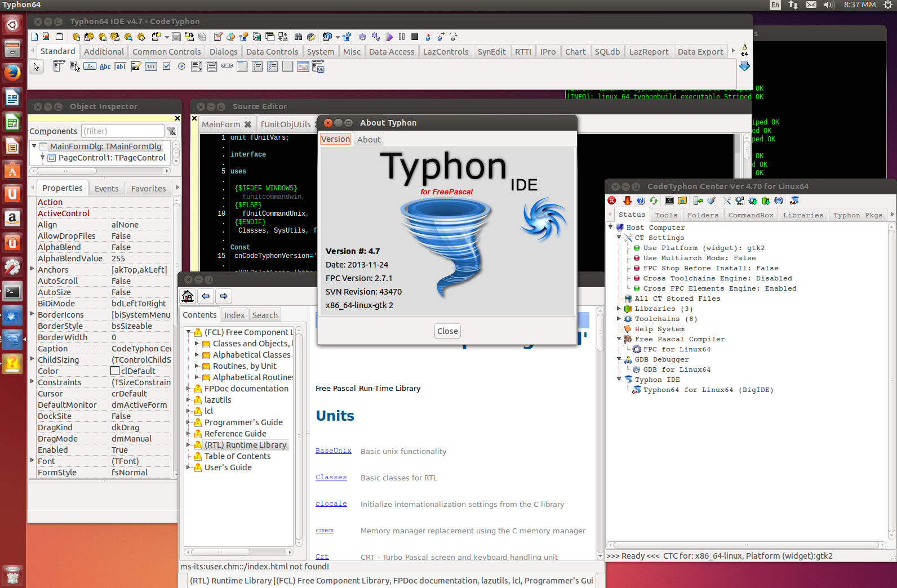Screen dimensions: 897x588
Task: Click the back arrow in help viewer
Action: pos(206,296)
